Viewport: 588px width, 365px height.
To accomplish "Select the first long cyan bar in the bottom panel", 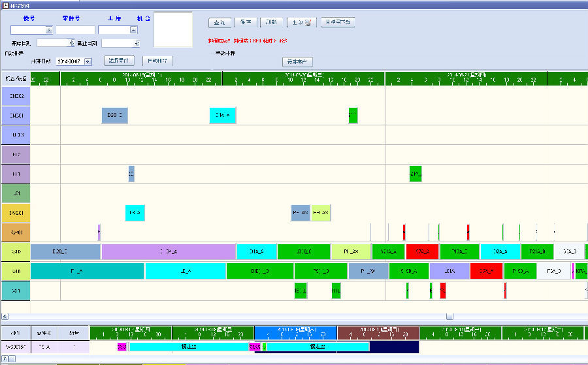I will pyautogui.click(x=189, y=347).
